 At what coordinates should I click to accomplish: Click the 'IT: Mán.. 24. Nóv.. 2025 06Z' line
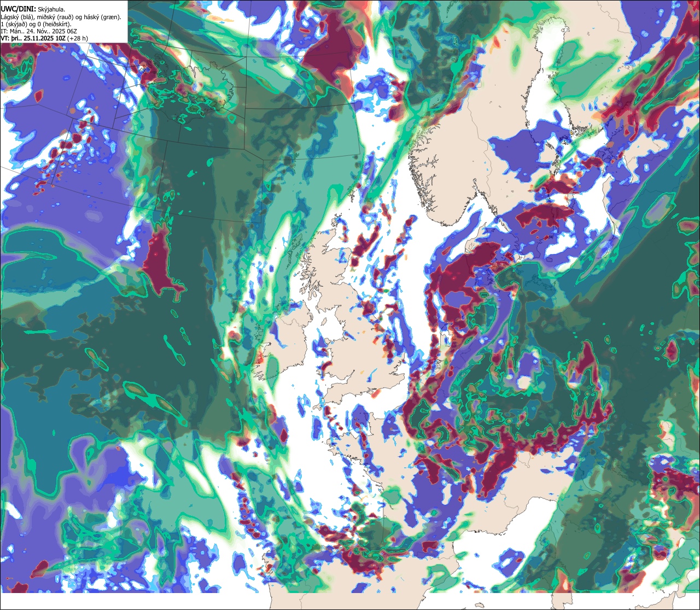pyautogui.click(x=38, y=31)
